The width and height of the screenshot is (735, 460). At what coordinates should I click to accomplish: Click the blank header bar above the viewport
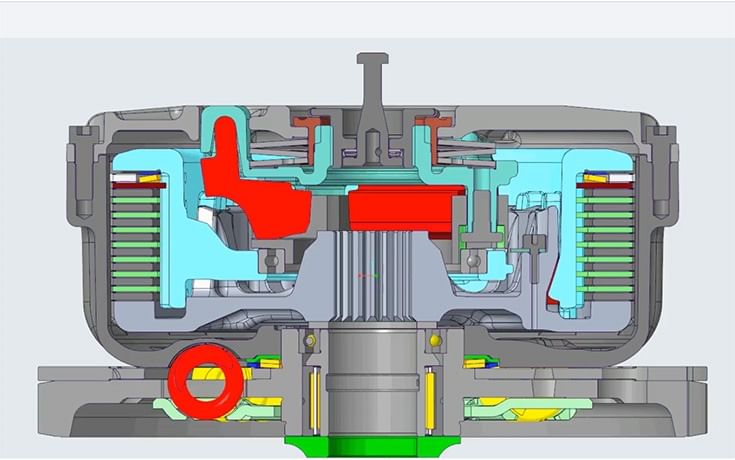[367, 18]
